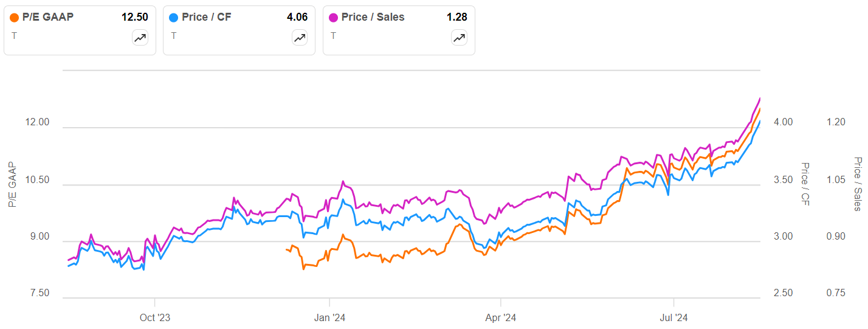Click the 12.50 value in P/E GAAP card
Image resolution: width=868 pixels, height=329 pixels.
tap(135, 17)
